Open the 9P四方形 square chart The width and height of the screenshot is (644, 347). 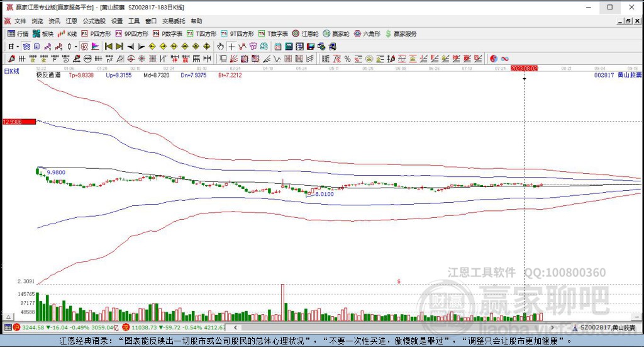pyautogui.click(x=132, y=33)
